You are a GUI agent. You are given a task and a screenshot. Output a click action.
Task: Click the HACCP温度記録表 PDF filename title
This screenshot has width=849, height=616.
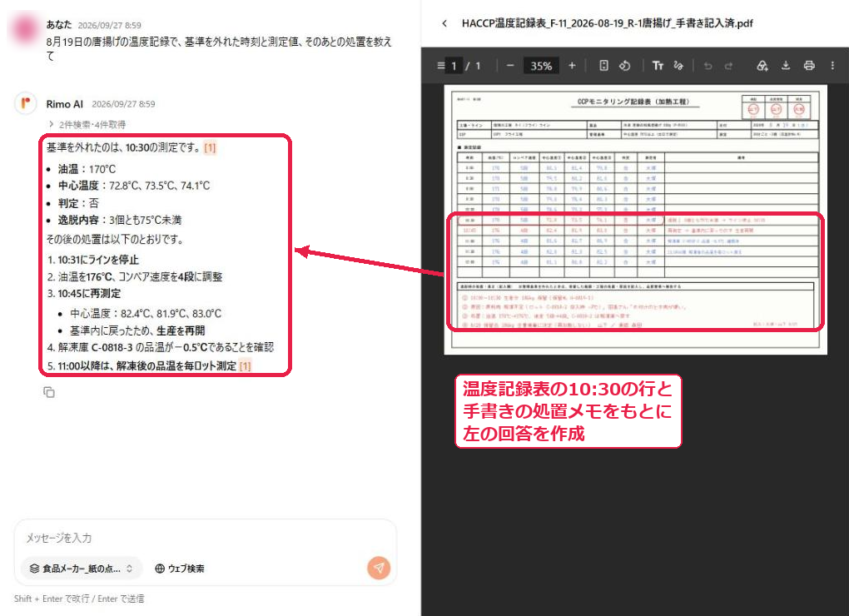607,23
